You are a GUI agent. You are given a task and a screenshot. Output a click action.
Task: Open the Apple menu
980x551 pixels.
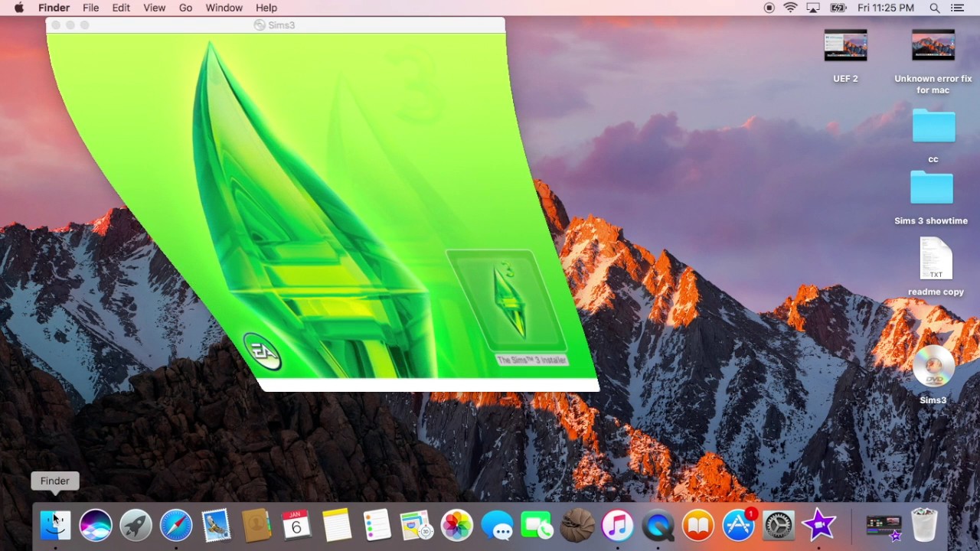pyautogui.click(x=19, y=8)
